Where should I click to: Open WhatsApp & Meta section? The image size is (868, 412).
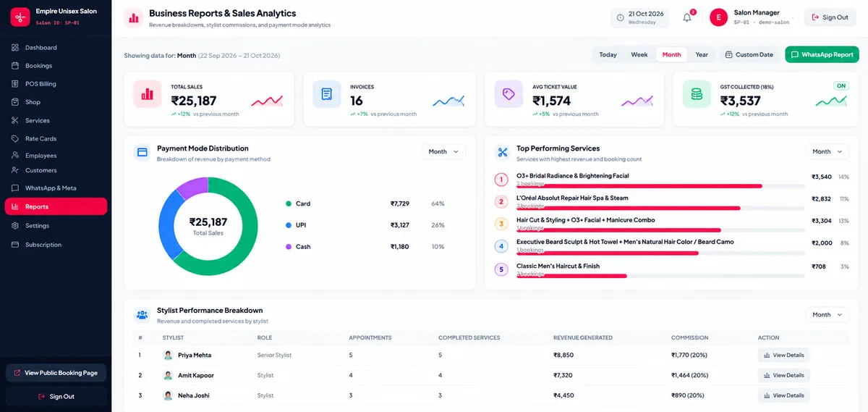(x=56, y=188)
